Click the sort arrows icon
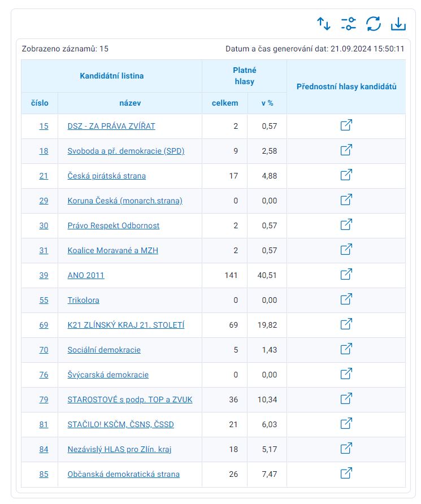 click(324, 24)
